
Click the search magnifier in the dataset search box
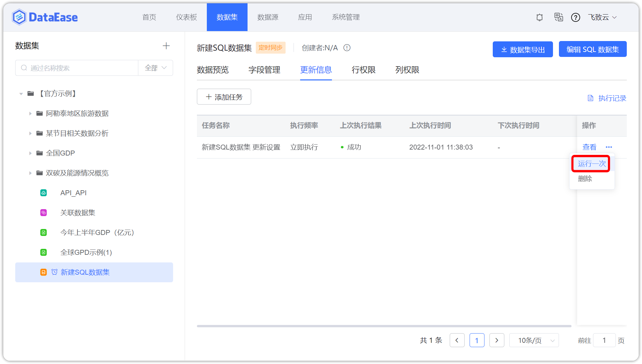tap(24, 68)
